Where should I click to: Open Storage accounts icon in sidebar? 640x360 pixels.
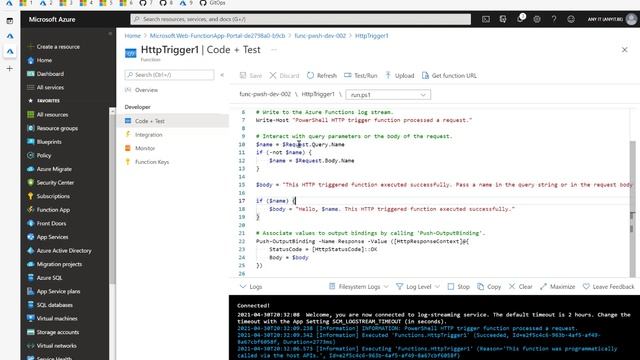click(31, 332)
